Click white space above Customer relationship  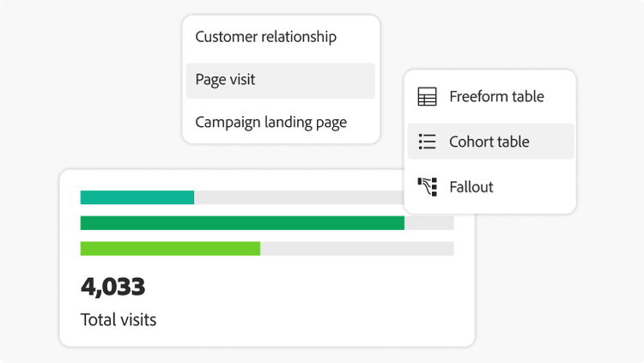click(281, 19)
